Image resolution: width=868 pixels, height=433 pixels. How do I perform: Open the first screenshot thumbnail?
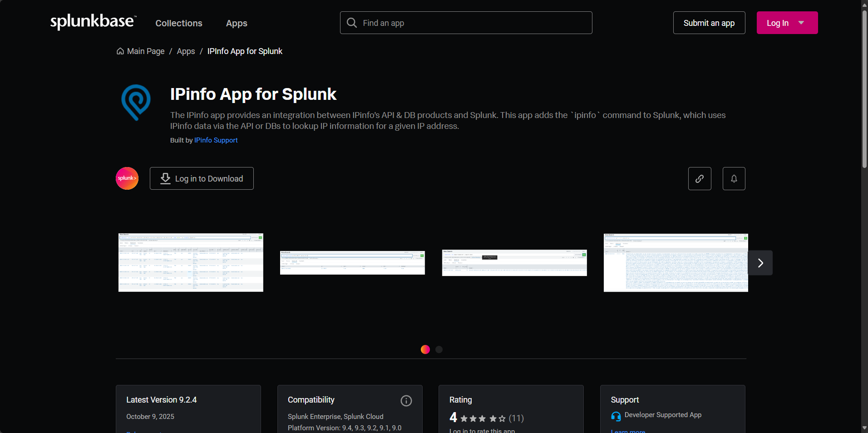click(190, 262)
